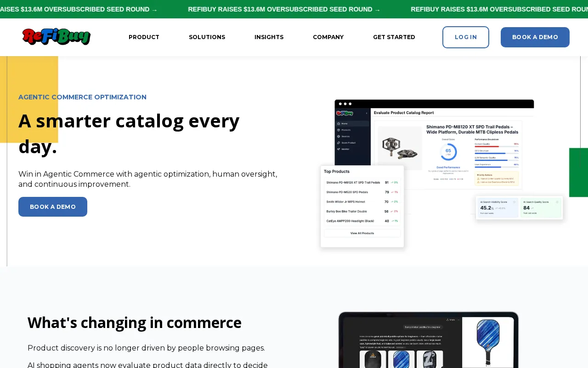Screen dimensions: 588x368
Task: Click the 'Product discovery is no longer driven' sentence
Action: [x=147, y=348]
